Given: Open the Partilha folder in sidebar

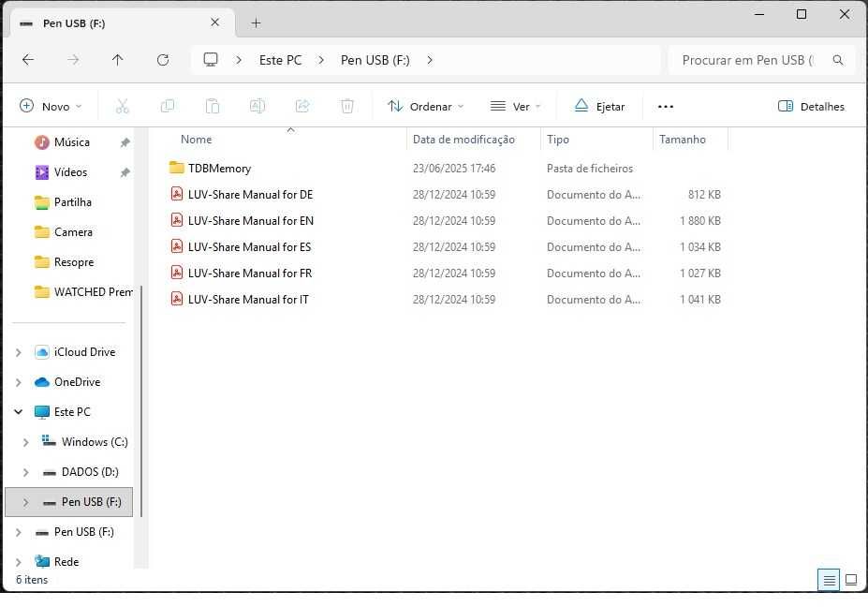Looking at the screenshot, I should tap(72, 202).
